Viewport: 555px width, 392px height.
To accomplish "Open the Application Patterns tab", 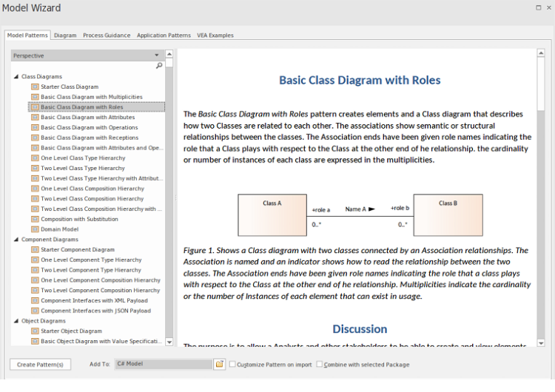I will [164, 36].
